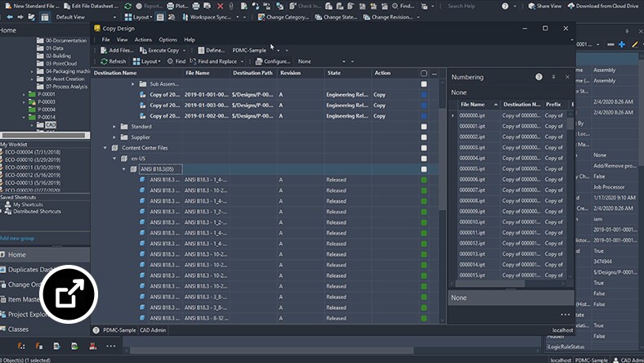Open the Options menu
The width and height of the screenshot is (644, 363).
click(168, 39)
